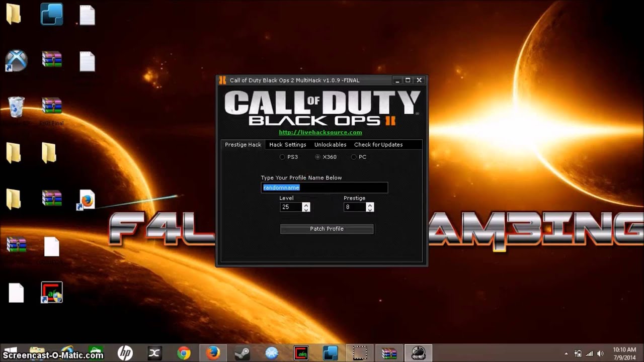644x362 pixels.
Task: Click the 'Prestige' label text
Action: pyautogui.click(x=354, y=198)
